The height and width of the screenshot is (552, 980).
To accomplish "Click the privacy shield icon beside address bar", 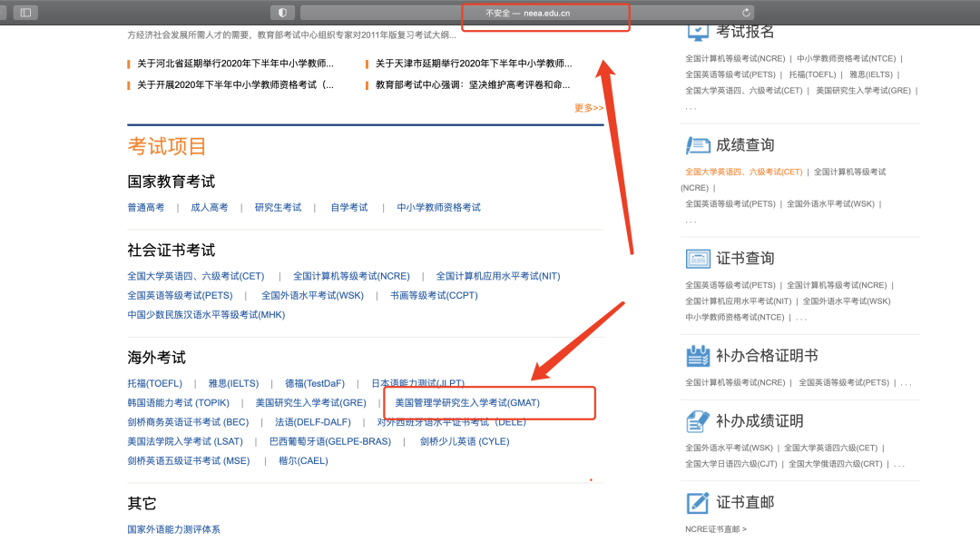I will coord(282,12).
